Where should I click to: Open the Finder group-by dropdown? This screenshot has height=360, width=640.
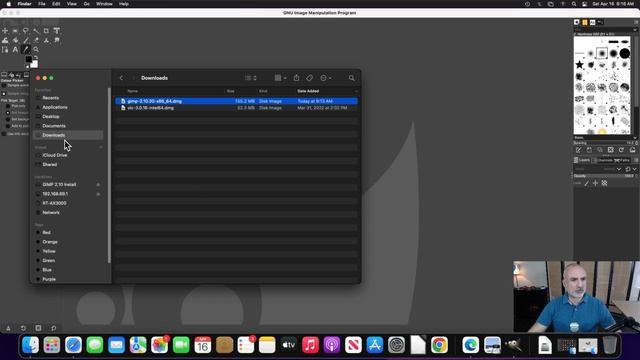tap(280, 78)
